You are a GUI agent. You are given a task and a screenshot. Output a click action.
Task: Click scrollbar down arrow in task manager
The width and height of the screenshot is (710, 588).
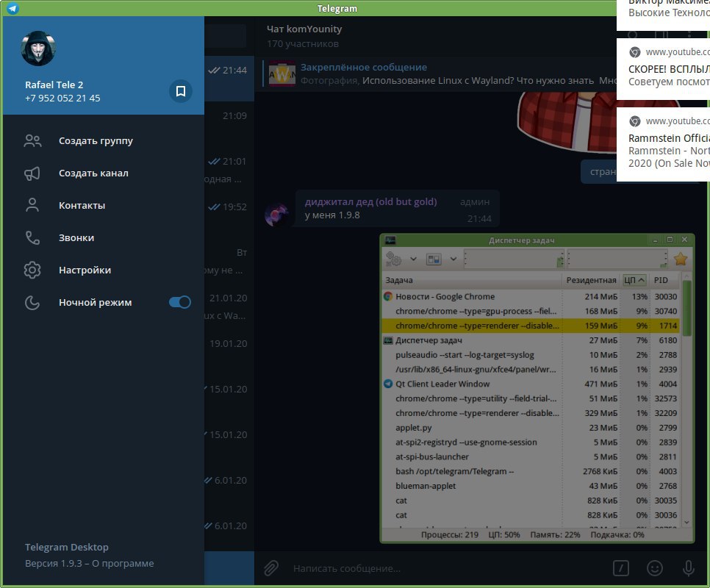coord(686,523)
